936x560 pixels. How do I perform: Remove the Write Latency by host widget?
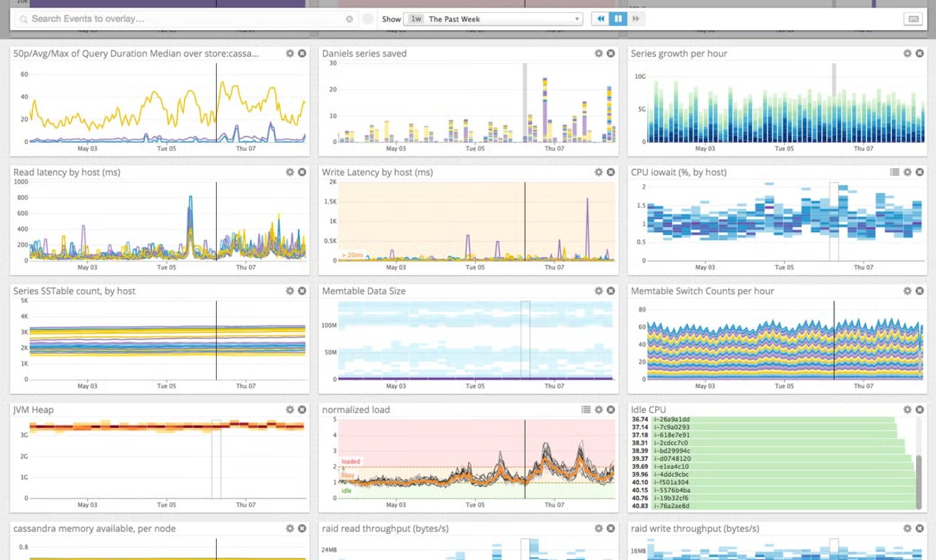611,172
